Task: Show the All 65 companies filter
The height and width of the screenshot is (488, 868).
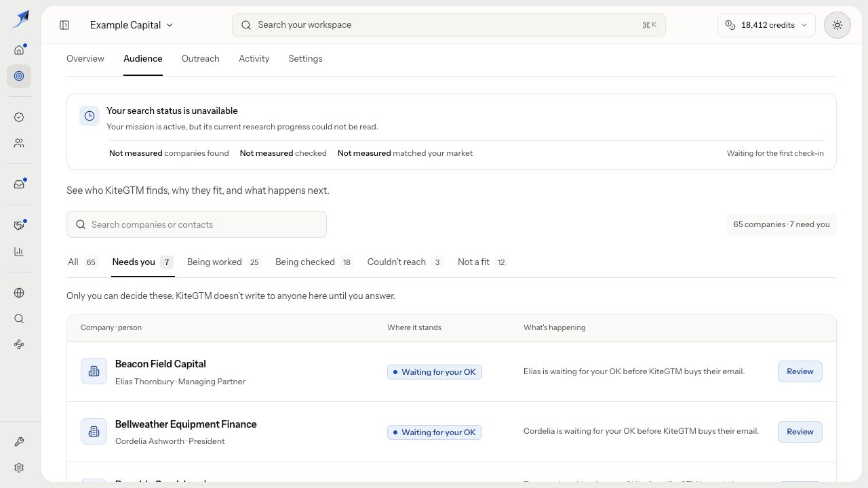Action: (x=83, y=262)
